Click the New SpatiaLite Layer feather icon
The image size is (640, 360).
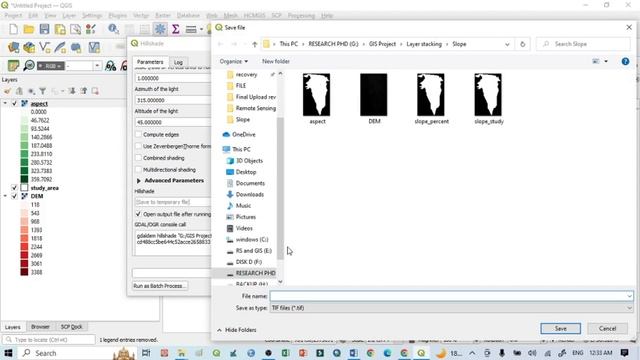coord(60,47)
